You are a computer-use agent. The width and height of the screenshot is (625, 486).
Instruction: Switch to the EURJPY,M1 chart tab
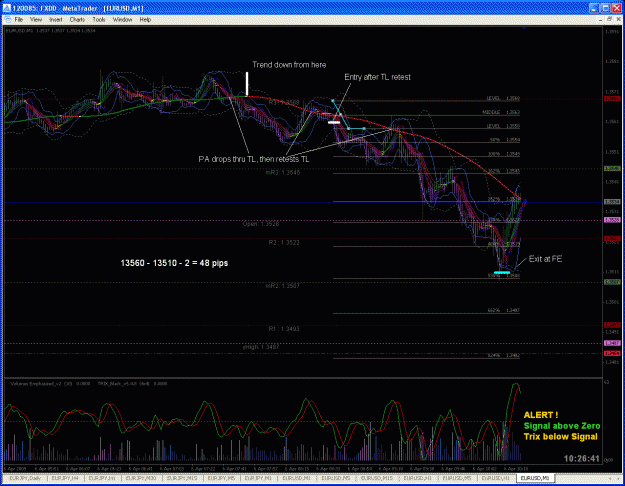[x=258, y=478]
